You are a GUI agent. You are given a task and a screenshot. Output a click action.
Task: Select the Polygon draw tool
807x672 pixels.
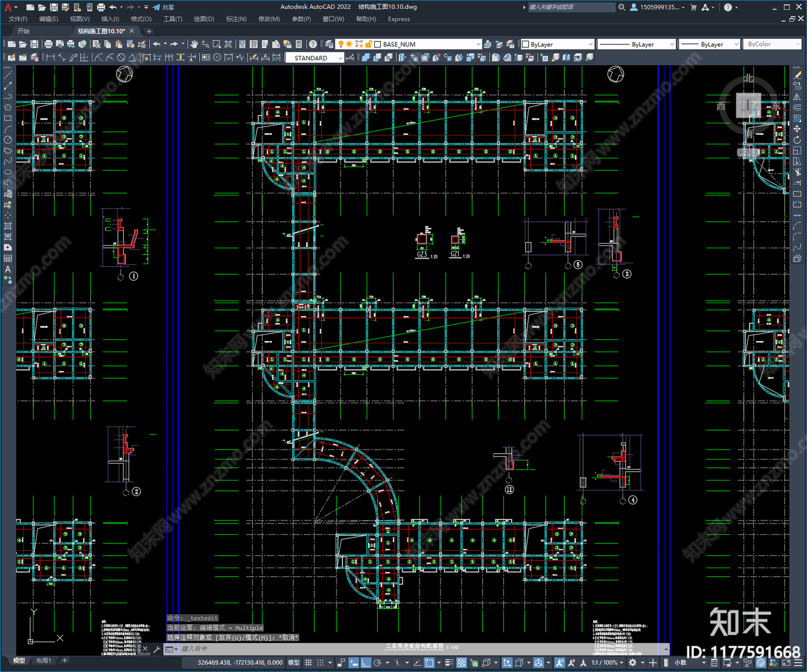point(8,107)
